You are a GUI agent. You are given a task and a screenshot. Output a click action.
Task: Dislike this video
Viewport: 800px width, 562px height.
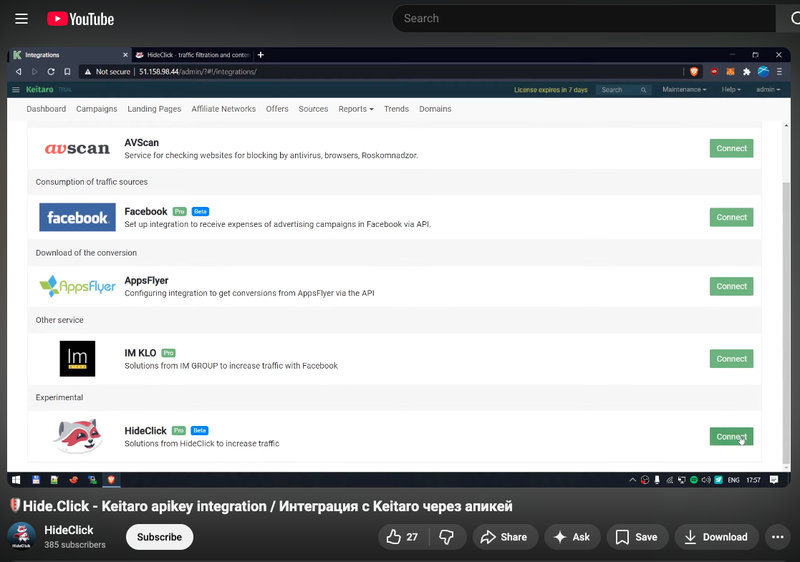447,537
